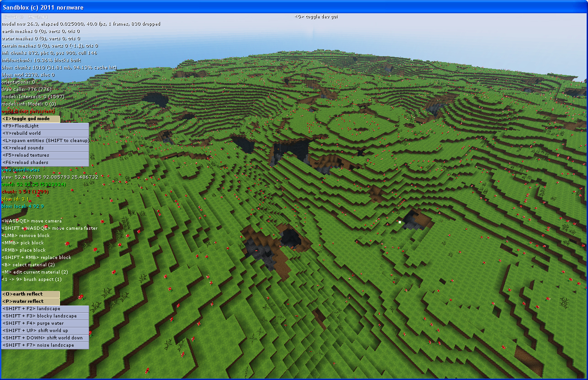Click the '<B> select material (2)' hint
This screenshot has height=380, width=588.
pyautogui.click(x=28, y=265)
